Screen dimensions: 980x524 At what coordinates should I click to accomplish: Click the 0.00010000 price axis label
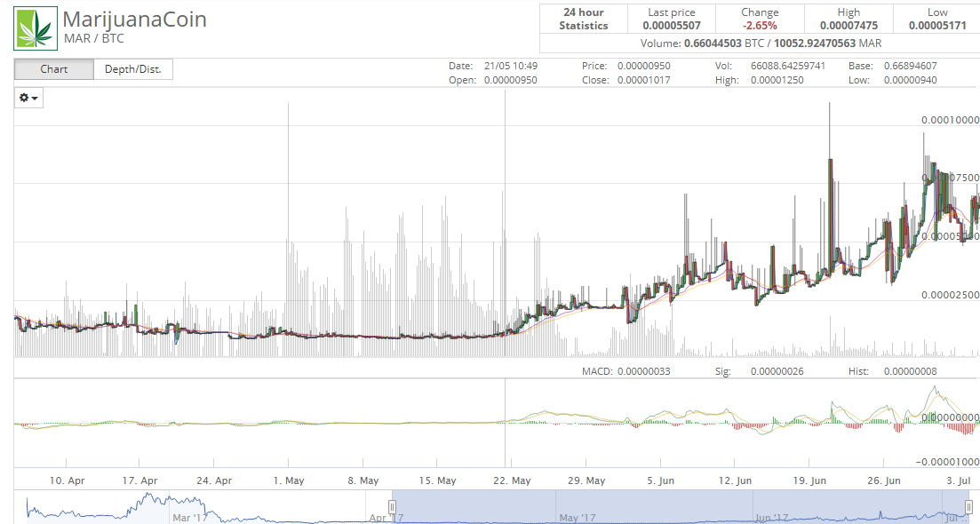[x=951, y=120]
